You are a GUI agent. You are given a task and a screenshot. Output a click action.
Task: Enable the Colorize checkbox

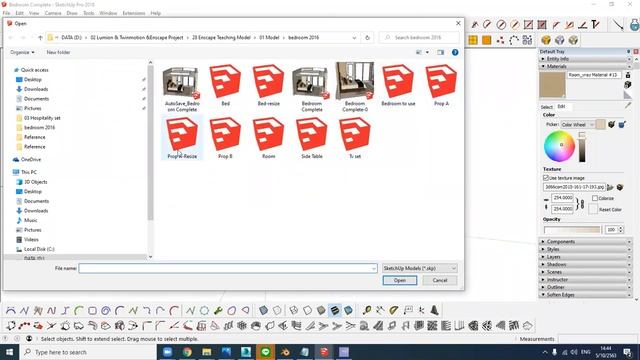[595, 198]
